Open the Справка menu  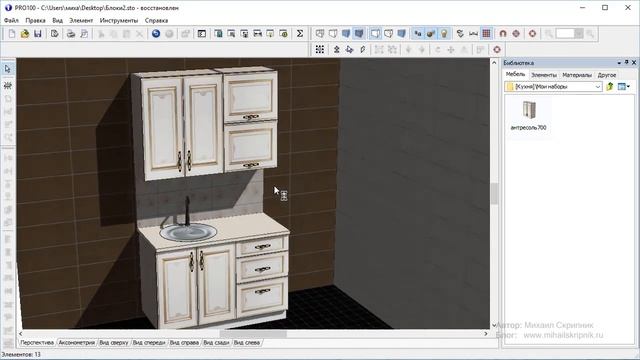pos(156,20)
